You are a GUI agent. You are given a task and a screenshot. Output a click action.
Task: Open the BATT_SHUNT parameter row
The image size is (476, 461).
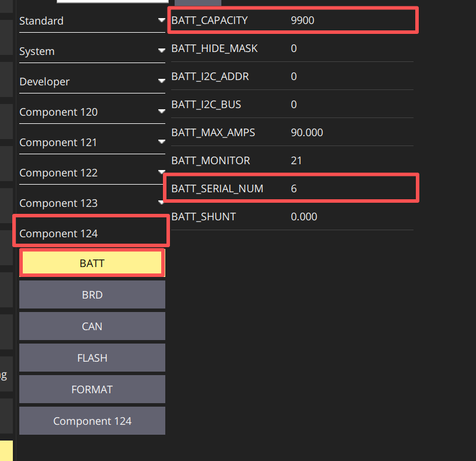coord(292,217)
